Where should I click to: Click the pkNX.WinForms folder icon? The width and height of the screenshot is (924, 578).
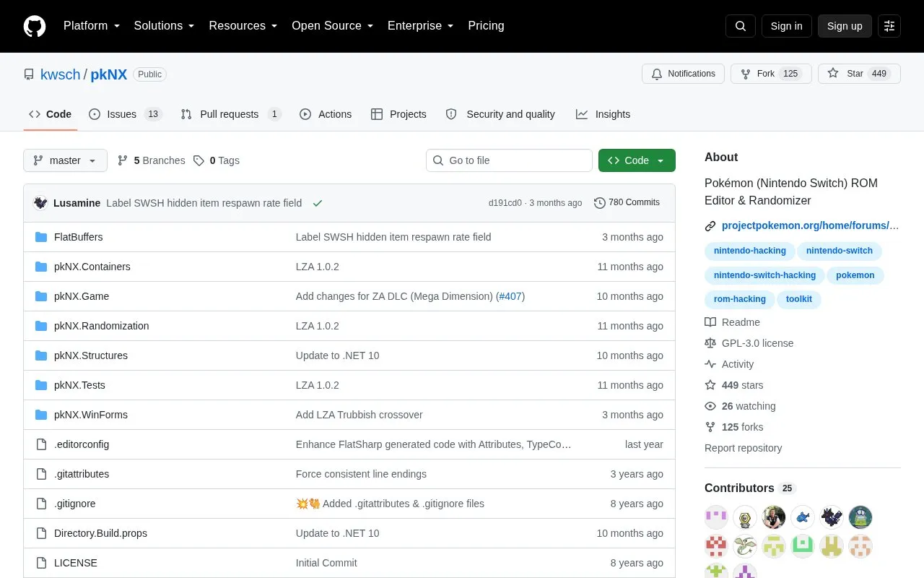[x=41, y=415]
